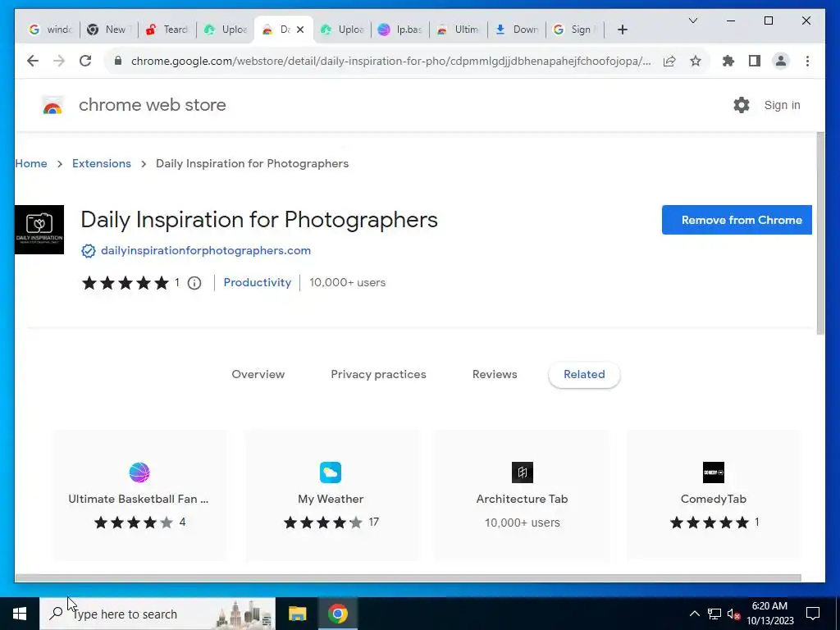Click the page vertical scrollbar
The image size is (840, 630).
coord(820,233)
